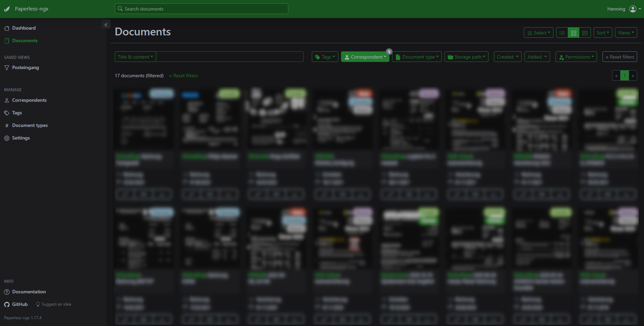Open the Posteingang saved view
644x326 pixels.
pyautogui.click(x=25, y=67)
